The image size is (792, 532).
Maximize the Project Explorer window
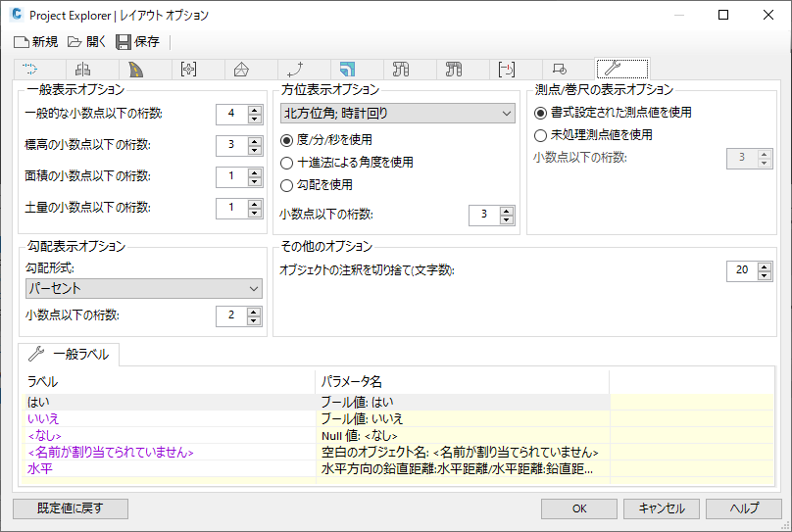tap(723, 15)
